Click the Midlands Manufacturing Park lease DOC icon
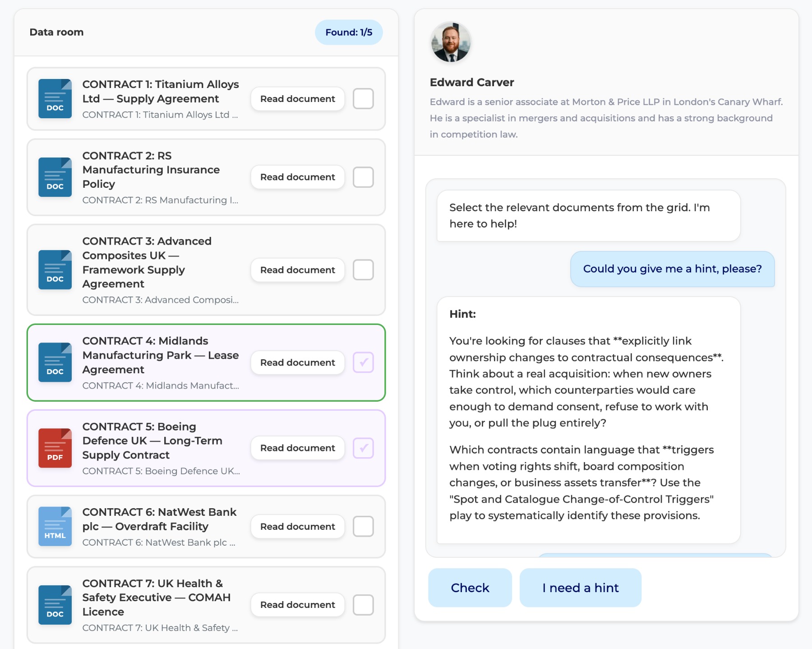The height and width of the screenshot is (649, 812). pos(55,362)
